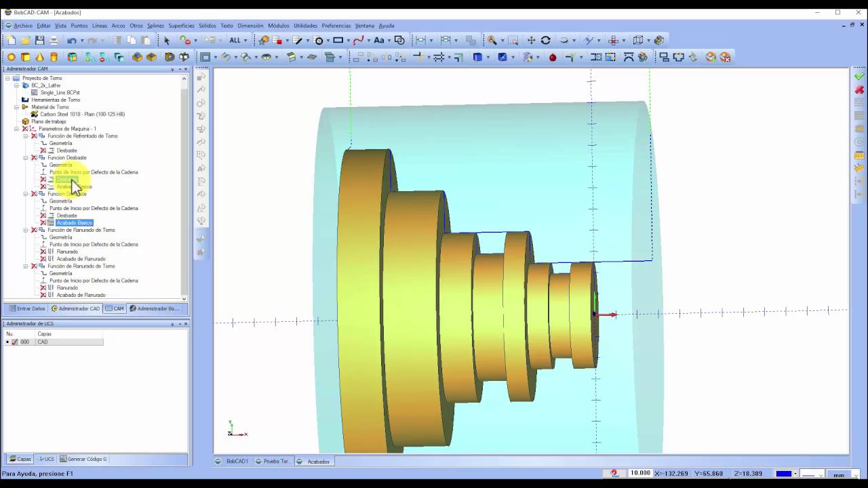Switch to Administrador CAD tab
The height and width of the screenshot is (488, 868).
pyautogui.click(x=75, y=308)
